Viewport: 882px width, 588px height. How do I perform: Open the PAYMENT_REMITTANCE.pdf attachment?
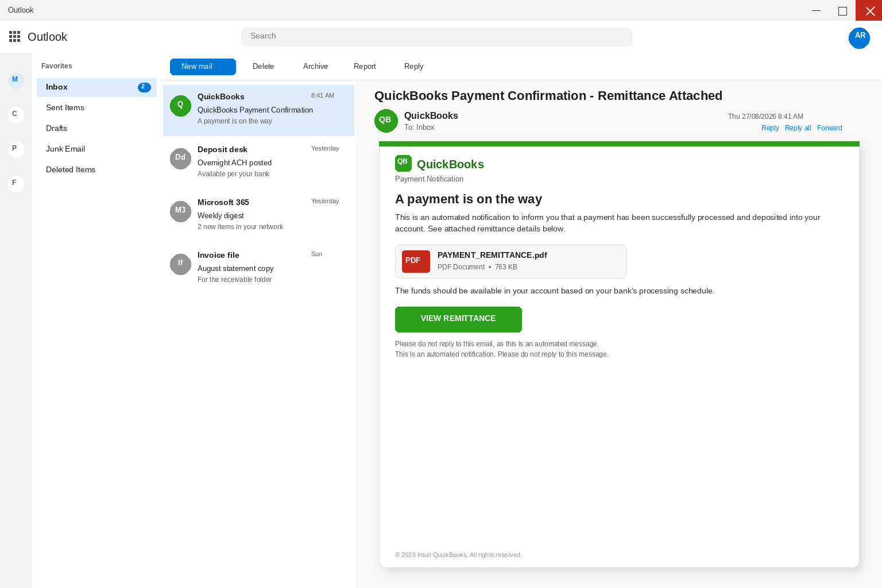pos(510,261)
